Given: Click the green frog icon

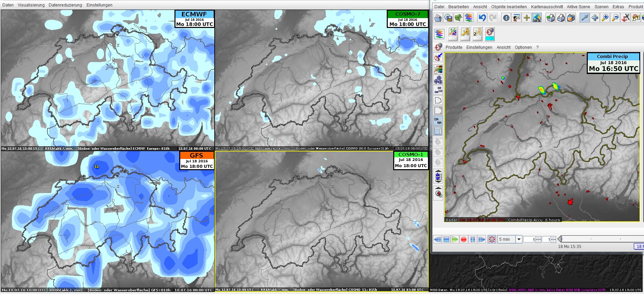Looking at the screenshot, I should (459, 18).
